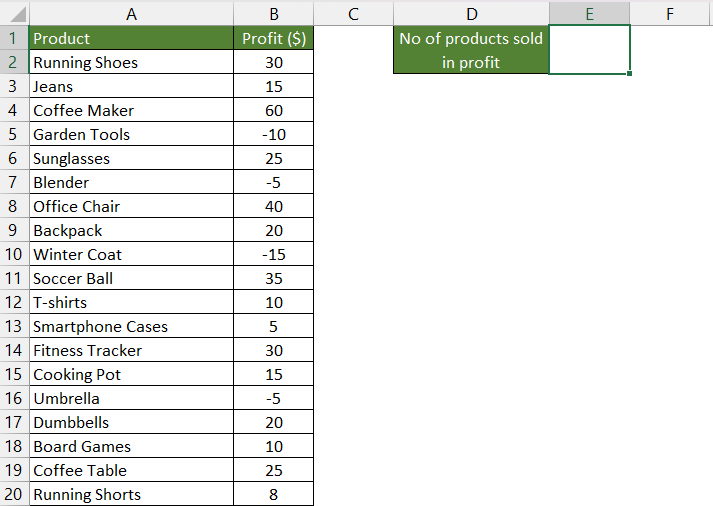The height and width of the screenshot is (506, 713).
Task: Click the 'Profit ($)' header cell
Action: (x=274, y=38)
